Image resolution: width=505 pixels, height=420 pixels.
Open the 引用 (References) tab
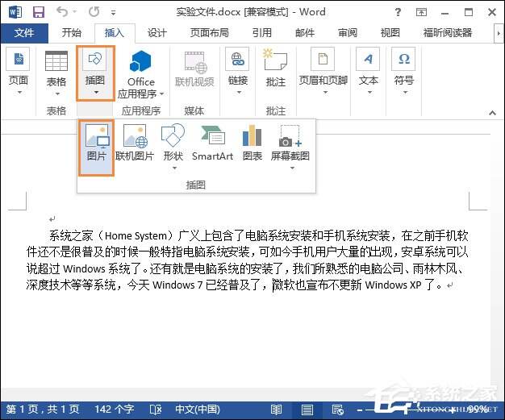[262, 32]
